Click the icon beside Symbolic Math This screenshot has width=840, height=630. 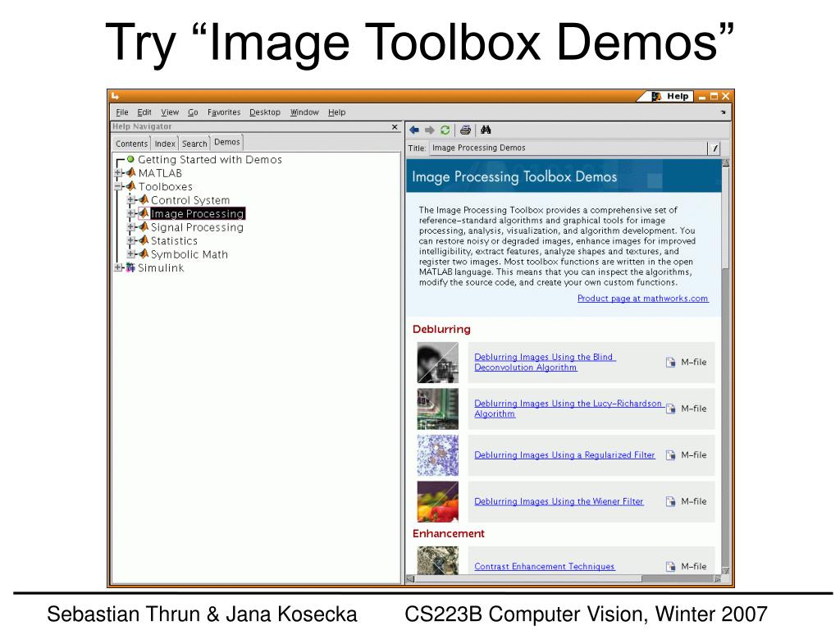point(143,254)
